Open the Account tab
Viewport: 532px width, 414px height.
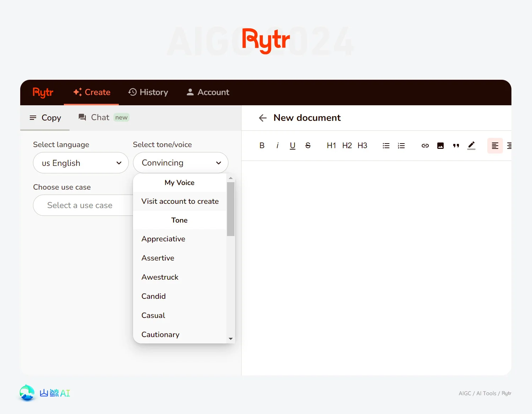pyautogui.click(x=208, y=92)
